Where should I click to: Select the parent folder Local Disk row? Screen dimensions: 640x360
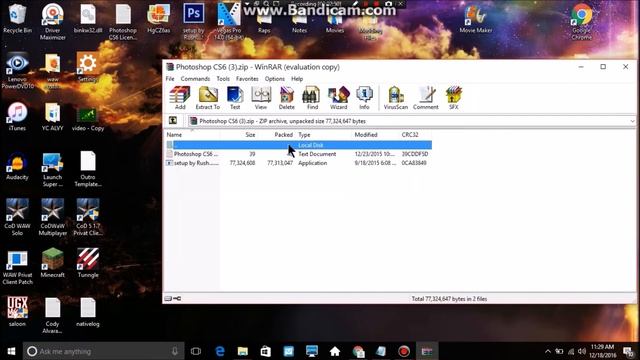pyautogui.click(x=298, y=145)
